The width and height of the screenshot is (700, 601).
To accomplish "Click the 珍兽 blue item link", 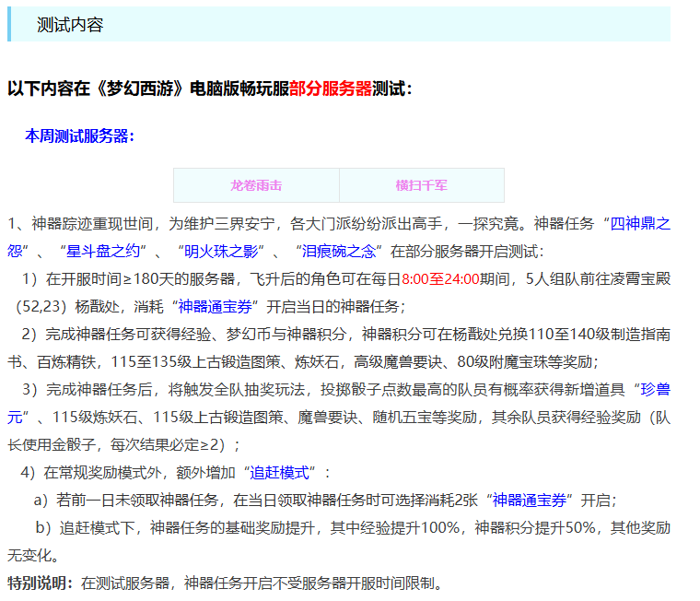I will coord(654,389).
